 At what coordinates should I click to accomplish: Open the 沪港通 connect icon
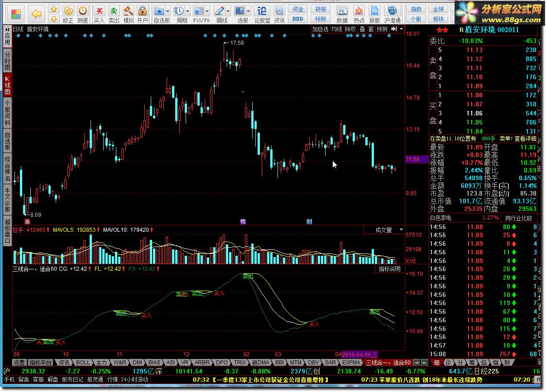[x=393, y=14]
